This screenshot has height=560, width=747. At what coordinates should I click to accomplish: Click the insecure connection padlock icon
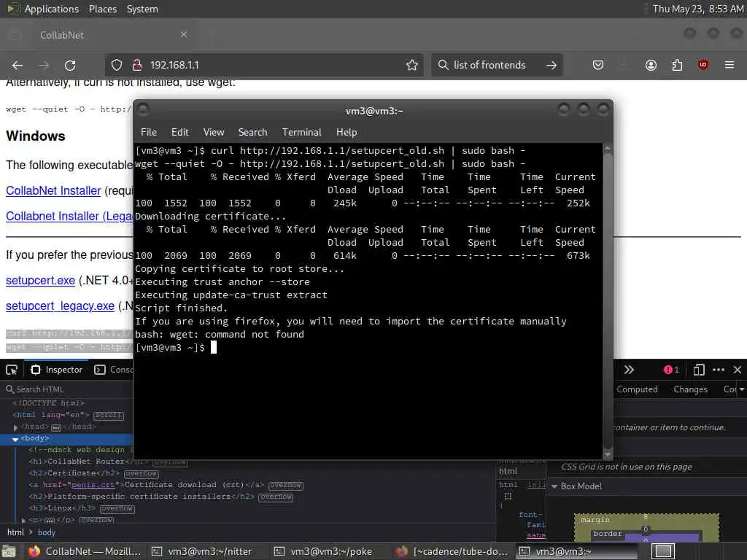[137, 65]
